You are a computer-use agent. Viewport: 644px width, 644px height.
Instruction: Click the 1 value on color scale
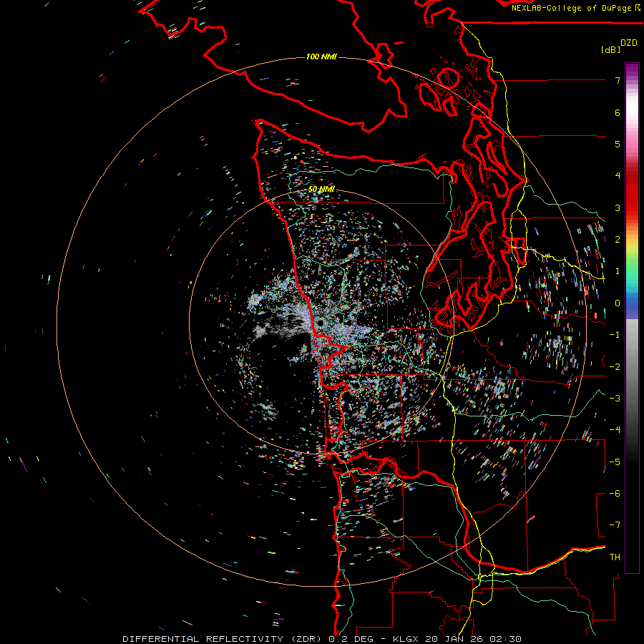coord(618,271)
